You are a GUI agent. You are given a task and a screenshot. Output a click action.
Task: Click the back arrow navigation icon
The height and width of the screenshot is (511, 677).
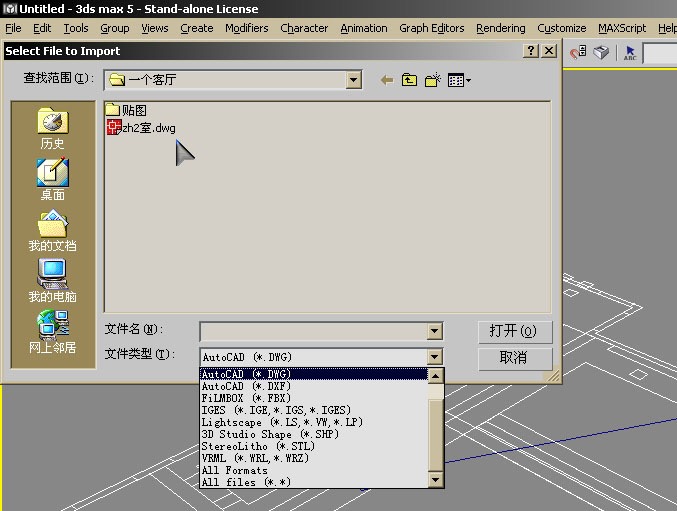click(387, 80)
